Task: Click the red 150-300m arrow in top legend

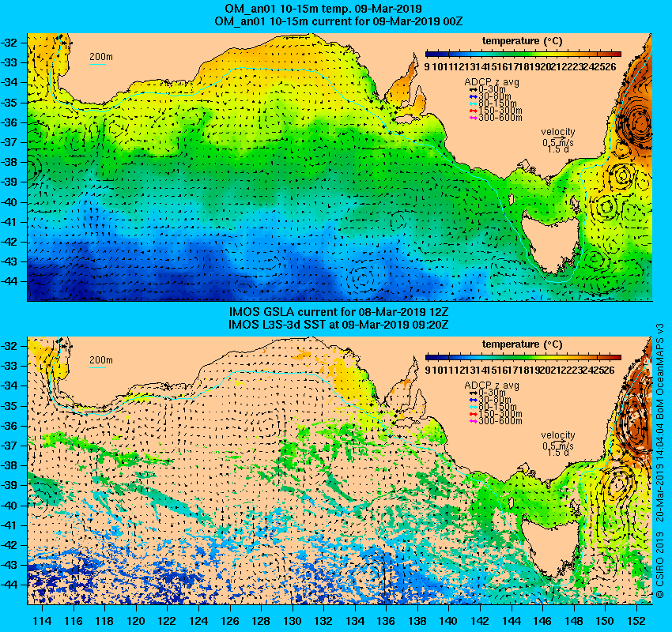Action: pos(473,111)
